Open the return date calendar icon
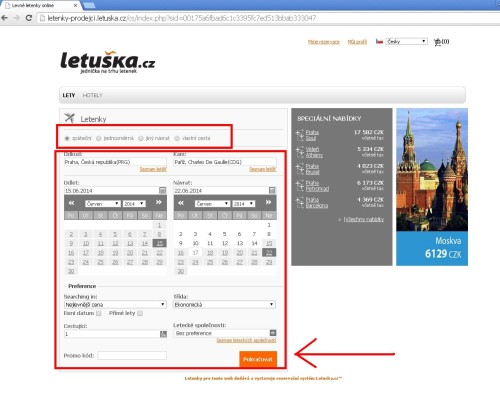The height and width of the screenshot is (397, 500). pyautogui.click(x=272, y=190)
